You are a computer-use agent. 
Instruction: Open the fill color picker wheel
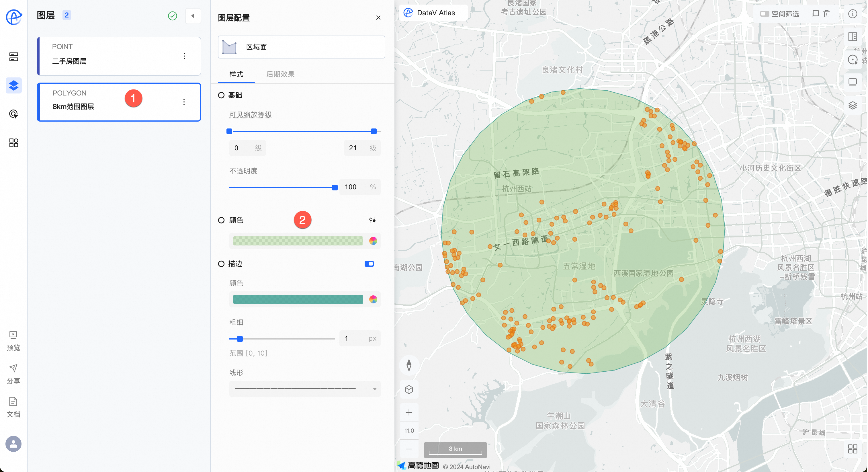(373, 241)
